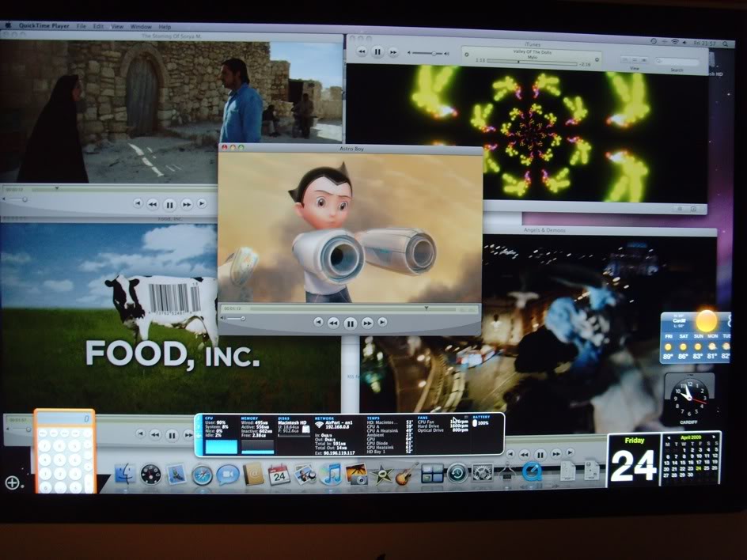Click Wi-Fi AirPort icon in menu bar
The height and width of the screenshot is (560, 747).
675,42
